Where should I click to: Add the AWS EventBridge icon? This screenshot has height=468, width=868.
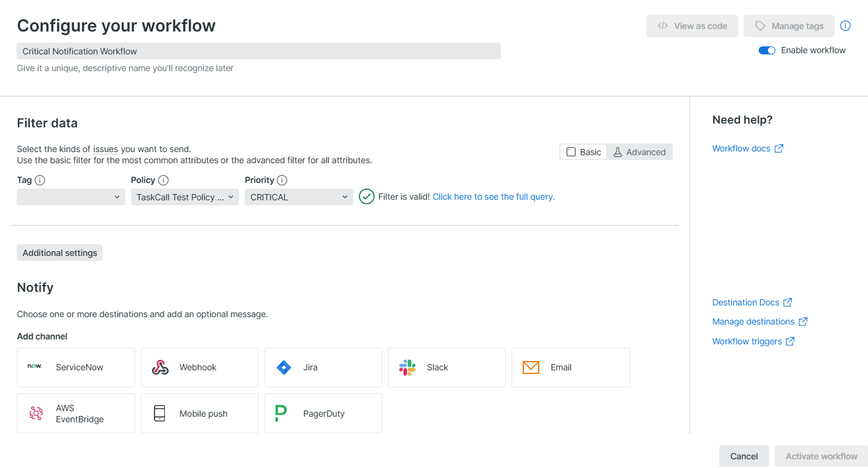36,414
